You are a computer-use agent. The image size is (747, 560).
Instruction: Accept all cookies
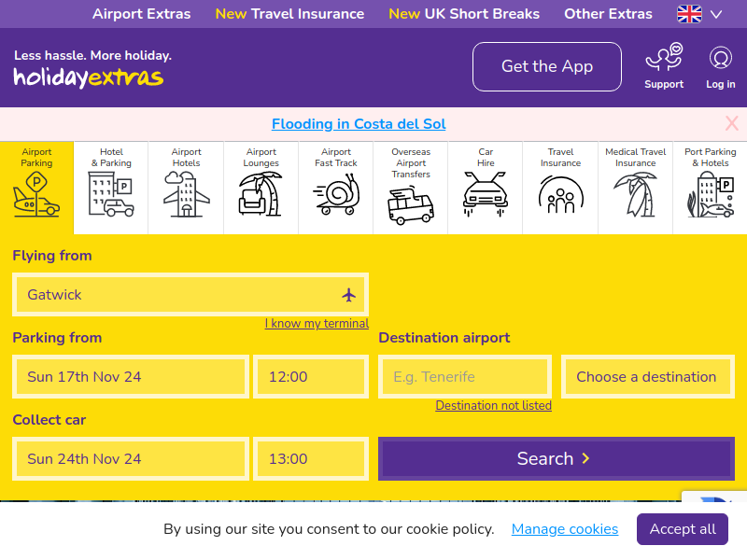click(x=683, y=529)
